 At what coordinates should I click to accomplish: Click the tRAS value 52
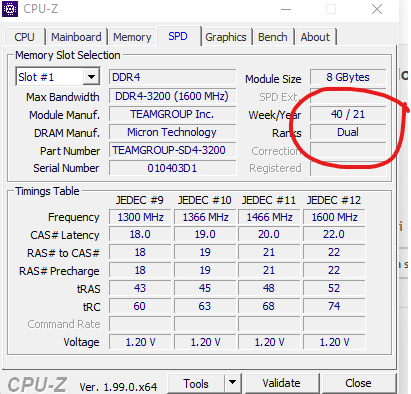tap(334, 288)
